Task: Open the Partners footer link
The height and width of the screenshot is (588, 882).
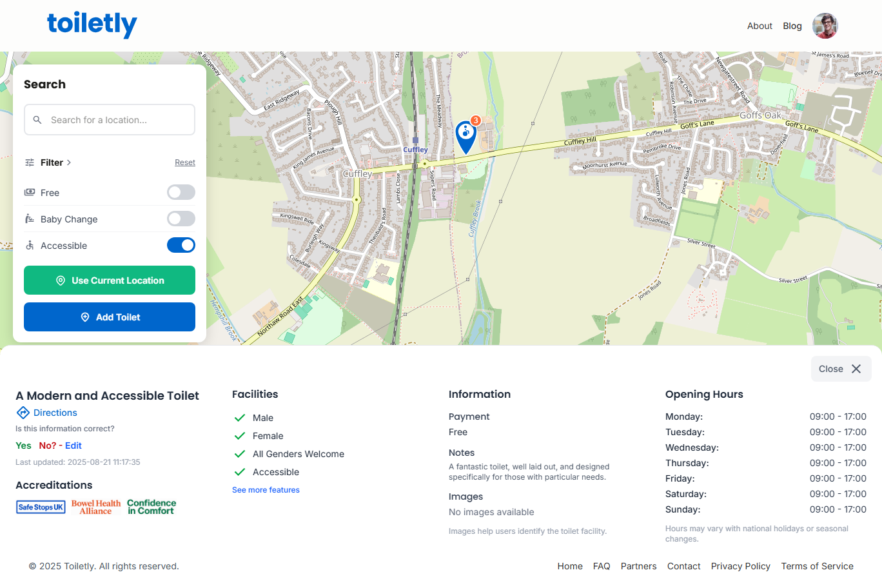Action: pyautogui.click(x=639, y=566)
